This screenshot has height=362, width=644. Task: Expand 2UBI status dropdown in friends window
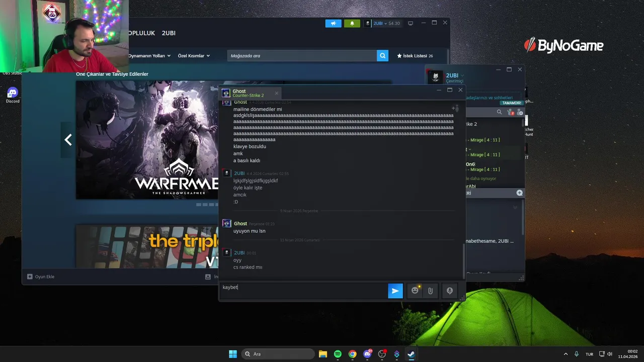(462, 75)
